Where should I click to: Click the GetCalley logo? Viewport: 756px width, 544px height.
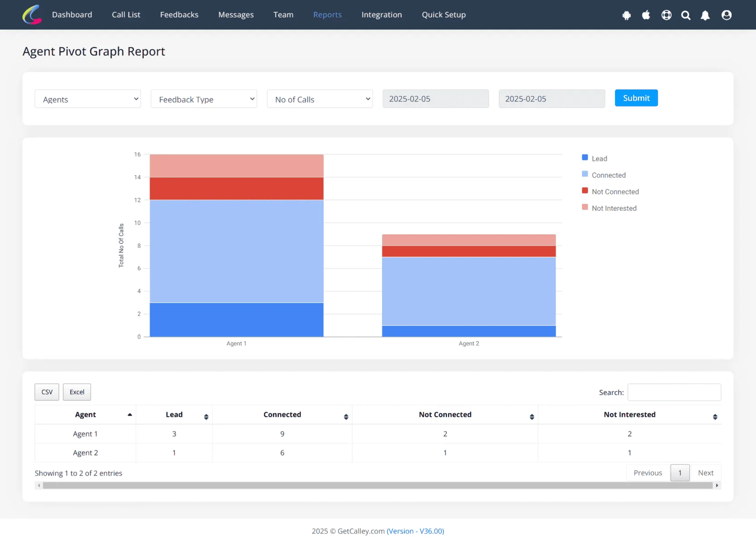pyautogui.click(x=32, y=15)
